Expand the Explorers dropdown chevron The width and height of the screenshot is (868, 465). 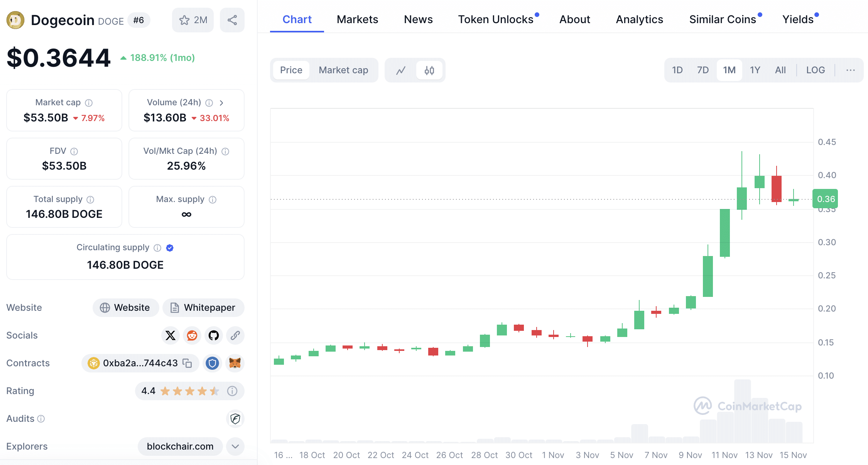coord(235,446)
